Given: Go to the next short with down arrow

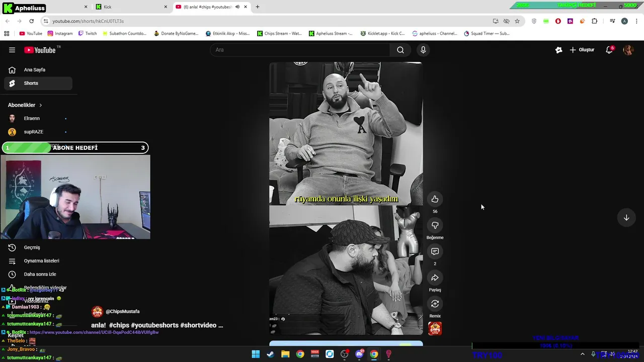Looking at the screenshot, I should pos(626,218).
